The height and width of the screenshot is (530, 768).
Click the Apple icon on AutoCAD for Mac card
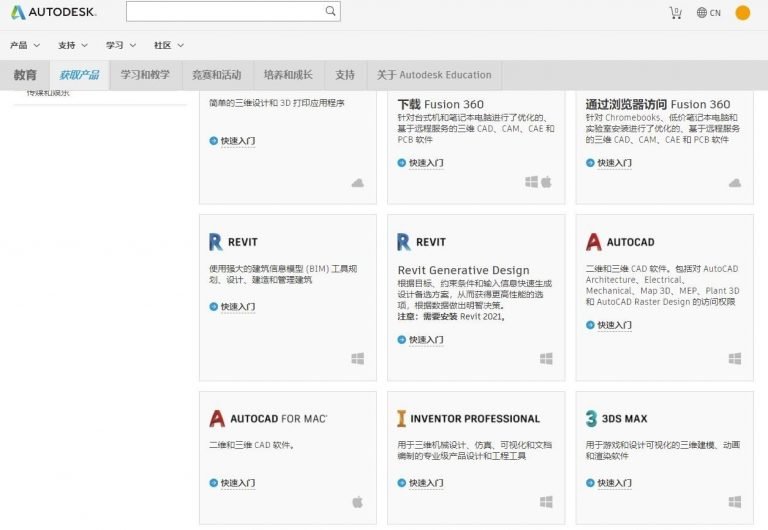pos(358,502)
